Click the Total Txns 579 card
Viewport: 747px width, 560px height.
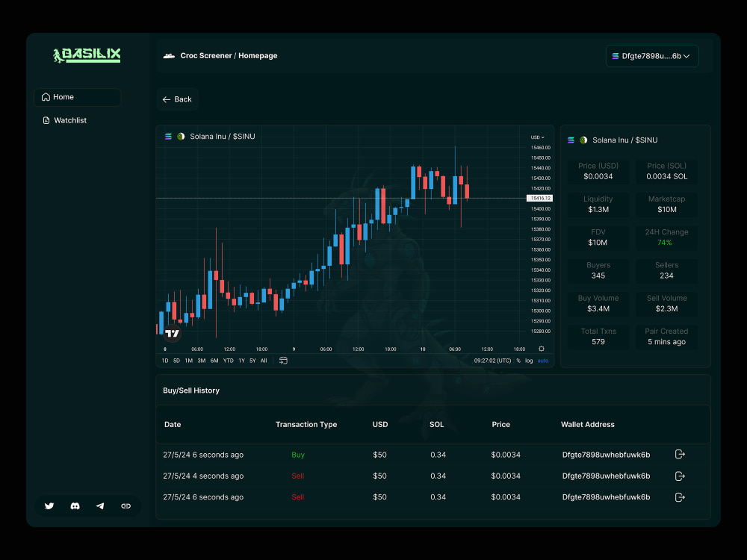598,337
